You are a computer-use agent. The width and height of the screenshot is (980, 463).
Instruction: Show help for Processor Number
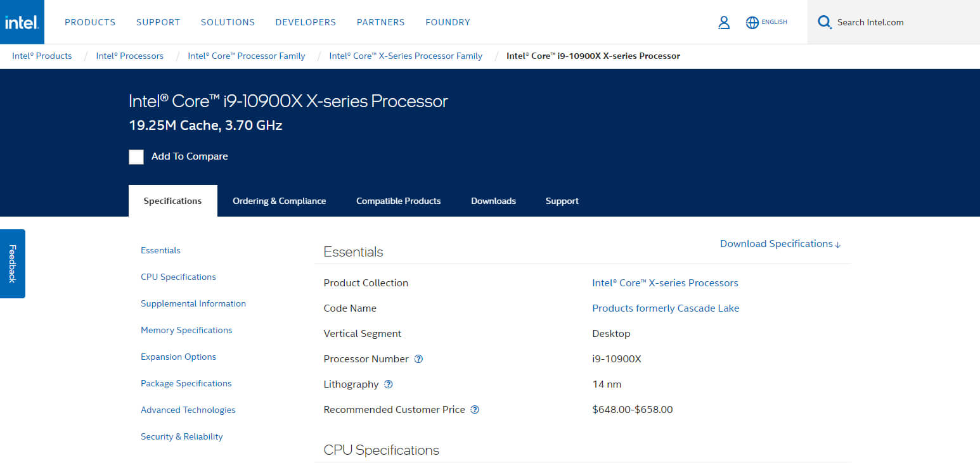[418, 359]
